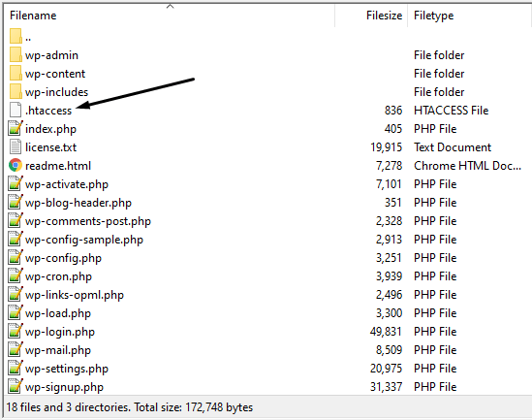Viewport: 532px width, 420px height.
Task: Select the wp-config-sample.php file name
Action: (x=84, y=240)
